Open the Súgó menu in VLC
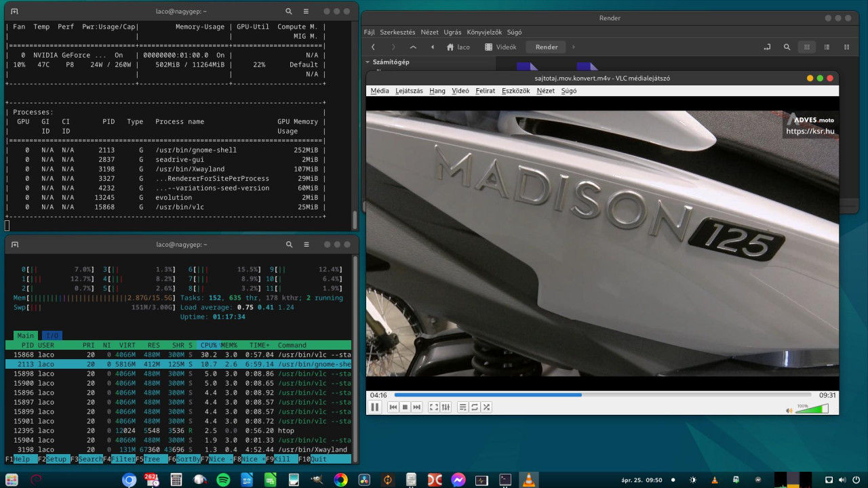This screenshot has width=868, height=488. click(569, 91)
